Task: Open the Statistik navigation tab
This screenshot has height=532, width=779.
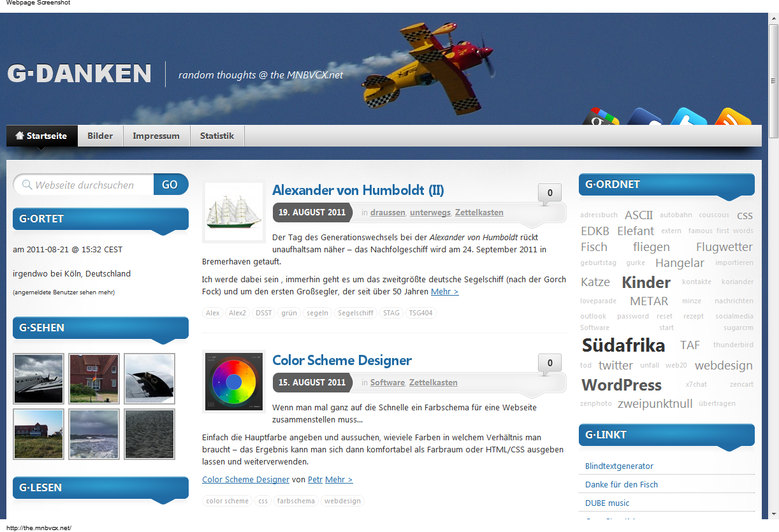Action: pos(217,136)
